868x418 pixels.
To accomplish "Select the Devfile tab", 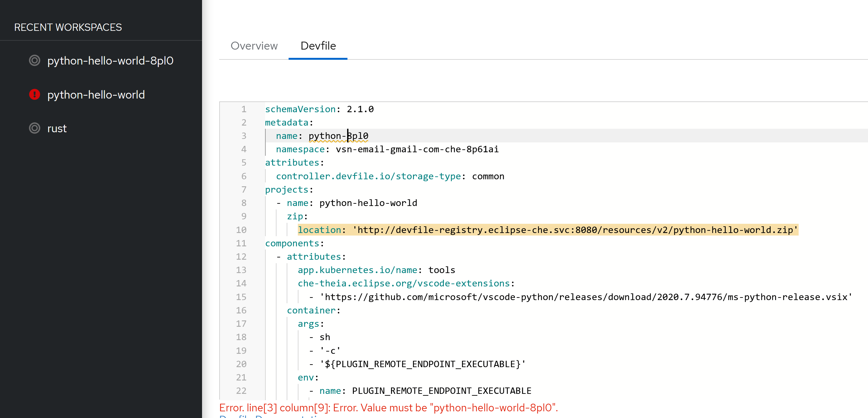I will coord(318,46).
